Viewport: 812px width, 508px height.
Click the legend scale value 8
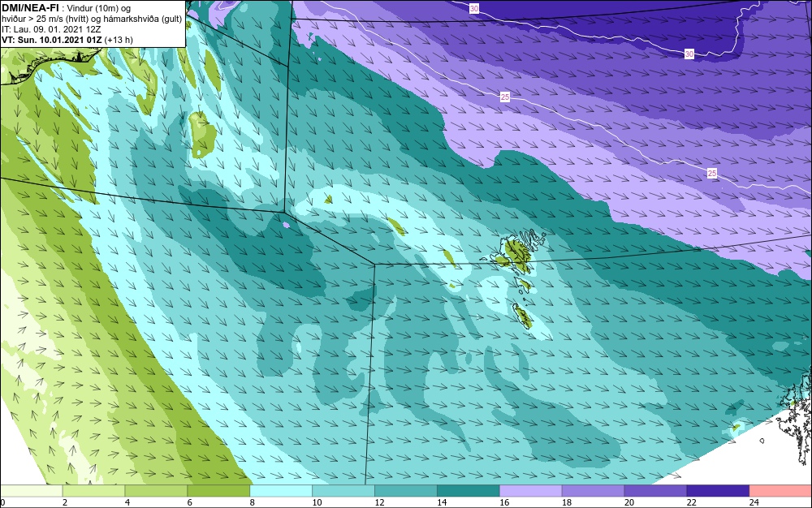tap(253, 502)
